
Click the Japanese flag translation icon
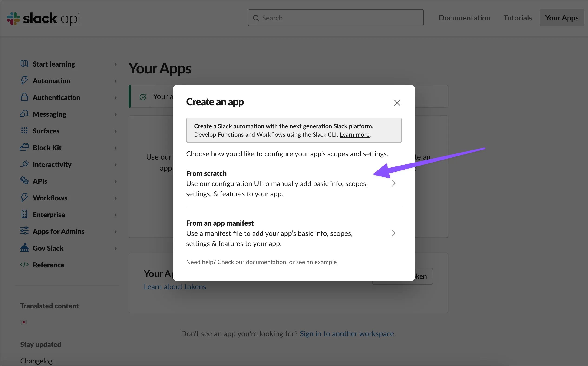coord(23,322)
